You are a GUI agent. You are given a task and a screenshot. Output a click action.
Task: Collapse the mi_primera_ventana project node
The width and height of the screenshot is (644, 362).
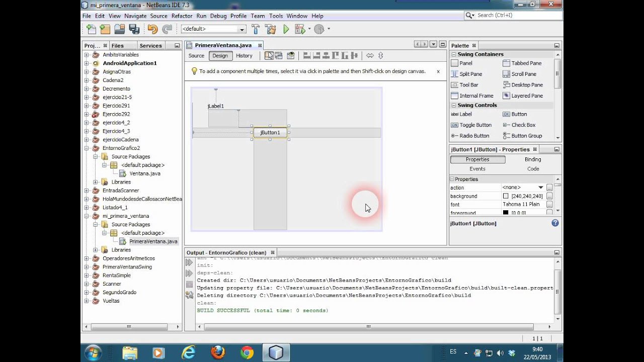[87, 216]
